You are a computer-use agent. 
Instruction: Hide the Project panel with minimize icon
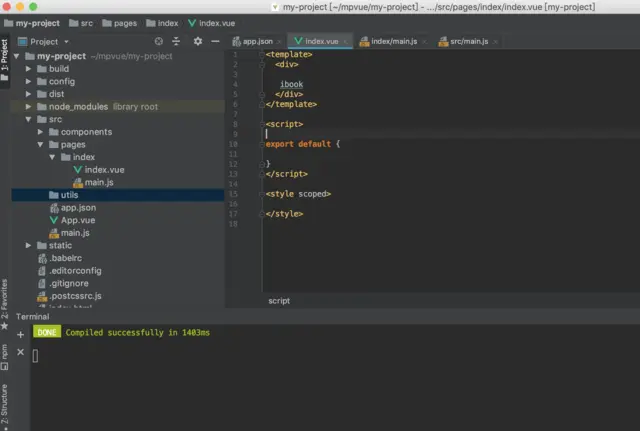214,42
